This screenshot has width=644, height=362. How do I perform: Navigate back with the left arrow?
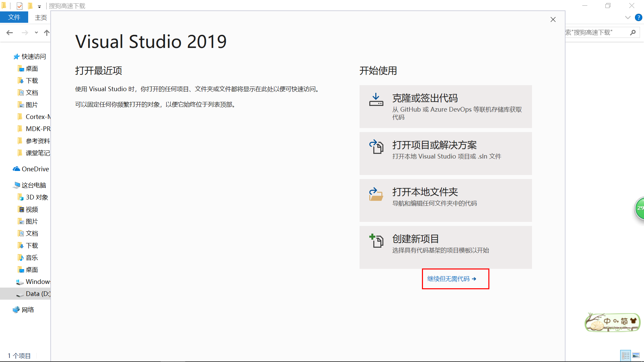coord(10,33)
